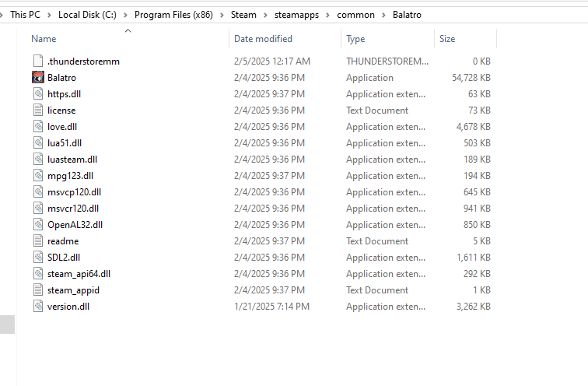Image resolution: width=588 pixels, height=386 pixels.
Task: Click the gray scrollbar thumb on the left pane
Action: click(7, 325)
